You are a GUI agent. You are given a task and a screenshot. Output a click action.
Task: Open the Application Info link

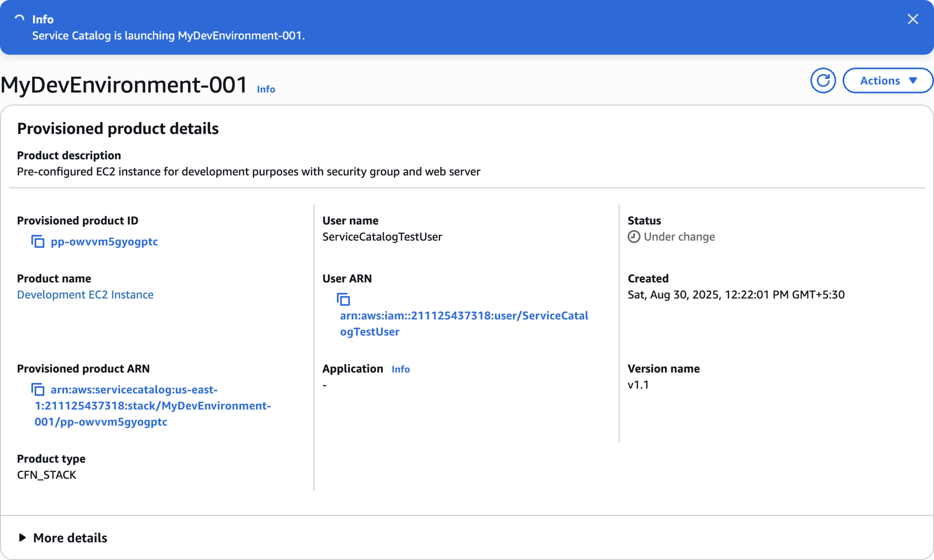pos(400,369)
